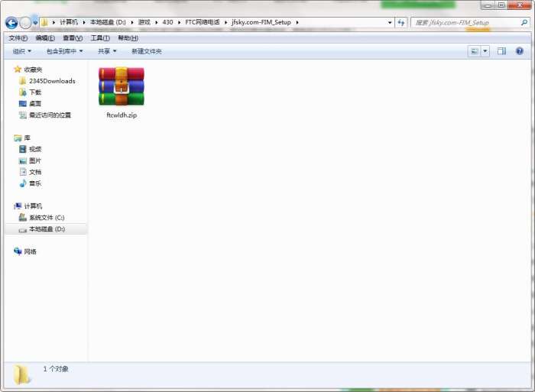Select the 430 breadcrumb segment
Screen dimensions: 535x392
[x=167, y=22]
